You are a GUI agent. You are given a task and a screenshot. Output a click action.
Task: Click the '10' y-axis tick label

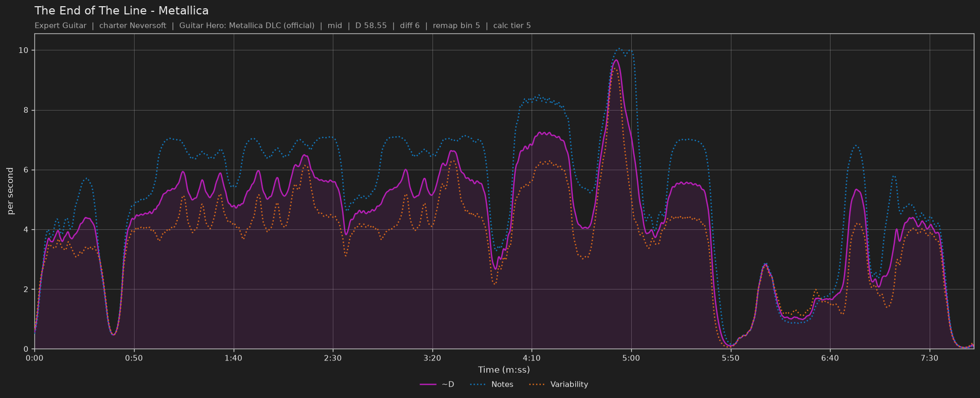[24, 50]
